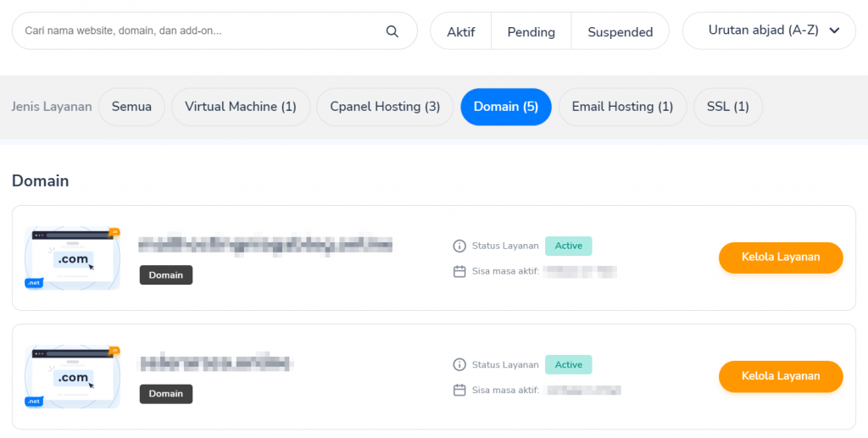868x438 pixels.
Task: Open the Email Hosting (1) tab
Action: 622,107
